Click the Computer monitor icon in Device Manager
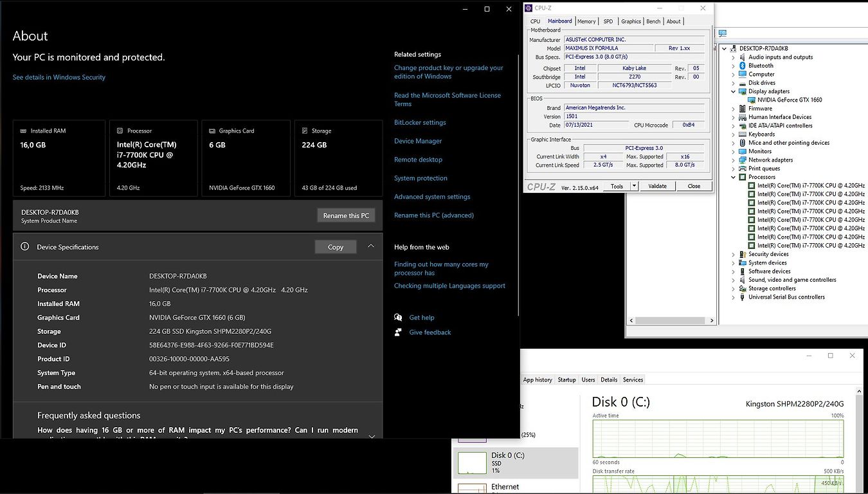868x494 pixels. pos(742,74)
